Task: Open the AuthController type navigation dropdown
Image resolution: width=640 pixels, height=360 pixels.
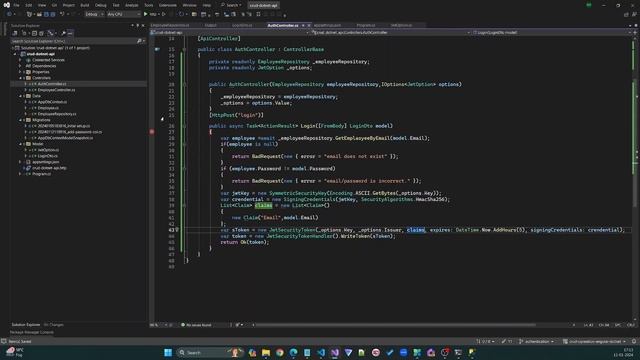Action: click(x=391, y=32)
